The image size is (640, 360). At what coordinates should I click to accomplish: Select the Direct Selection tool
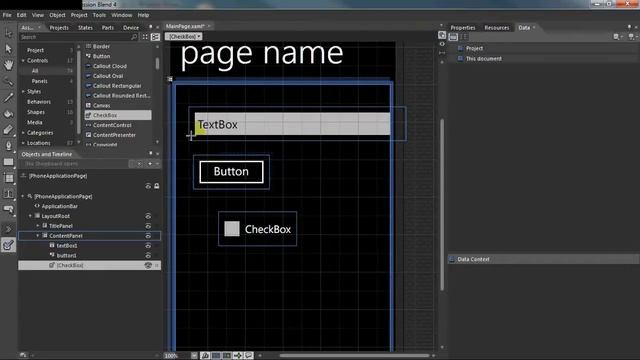click(x=8, y=49)
